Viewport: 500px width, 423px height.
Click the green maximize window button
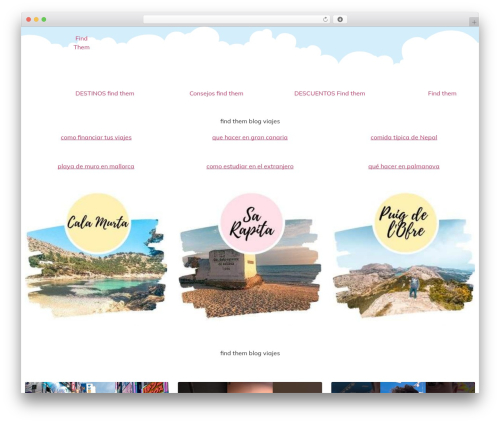44,20
